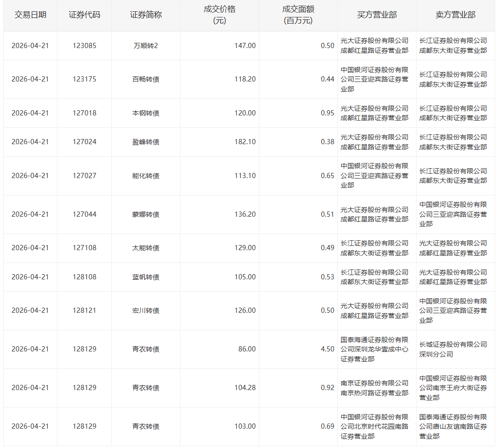The image size is (499, 448).
Task: Click the 证券简称 column header
Action: pos(146,15)
